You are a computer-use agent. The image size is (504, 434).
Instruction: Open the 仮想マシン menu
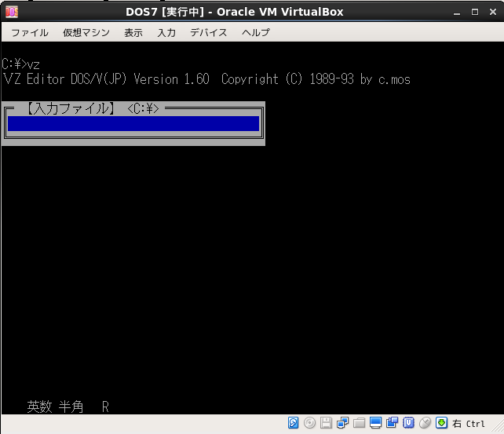[x=86, y=32]
